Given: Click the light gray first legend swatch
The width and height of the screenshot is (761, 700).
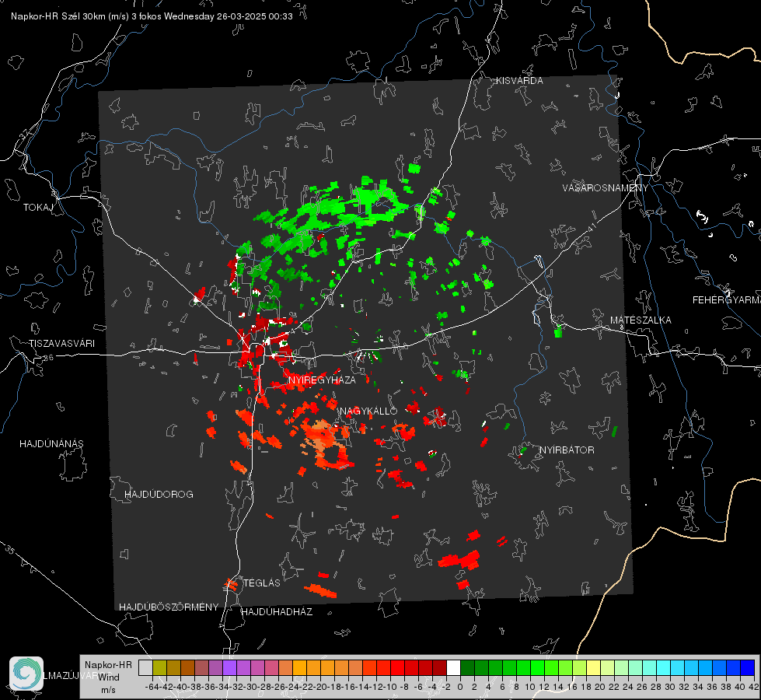Looking at the screenshot, I should (145, 667).
